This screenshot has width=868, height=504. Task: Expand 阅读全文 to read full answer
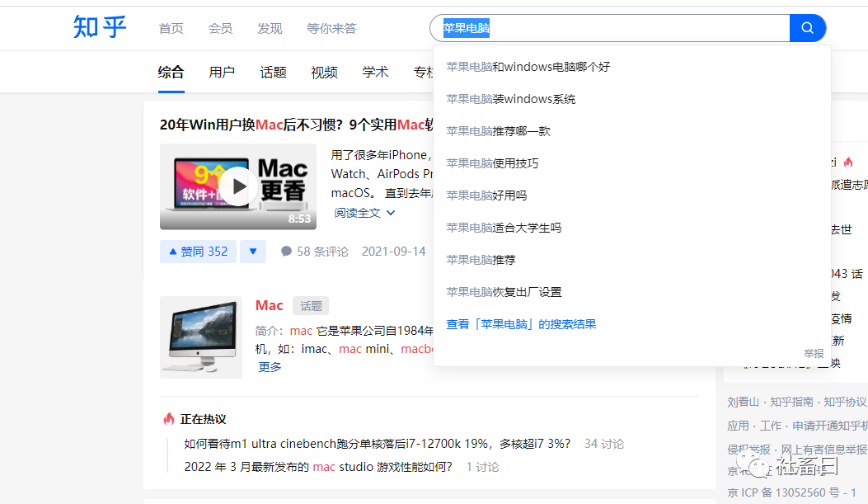[x=364, y=213]
